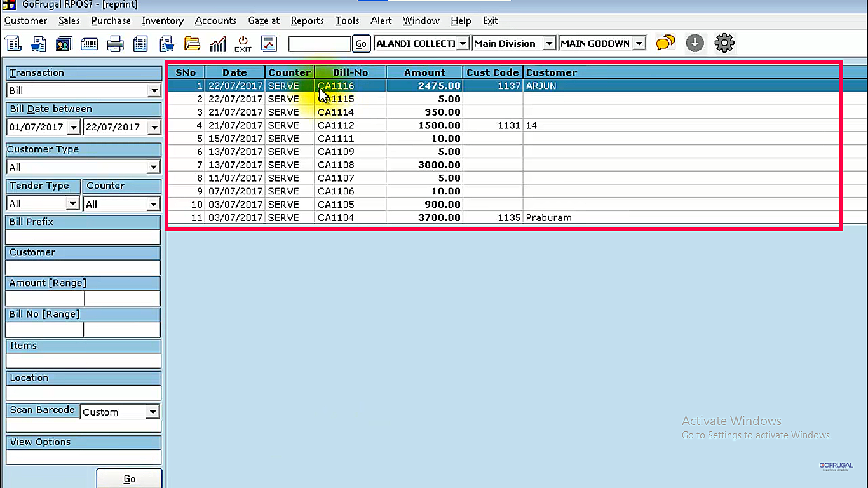The width and height of the screenshot is (868, 488).
Task: Open the bar chart growth icon
Action: pos(218,43)
